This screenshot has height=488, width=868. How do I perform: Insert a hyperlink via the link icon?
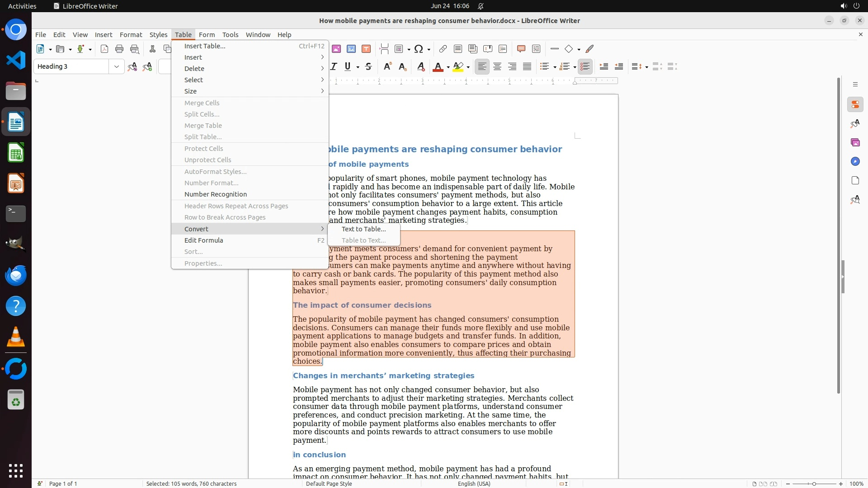tap(443, 49)
